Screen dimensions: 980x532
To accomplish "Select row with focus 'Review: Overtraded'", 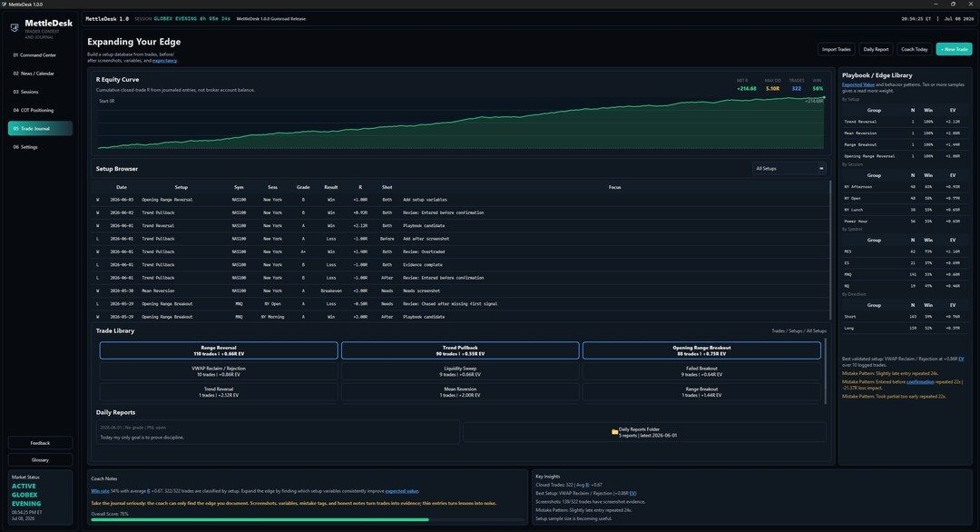I will point(461,252).
